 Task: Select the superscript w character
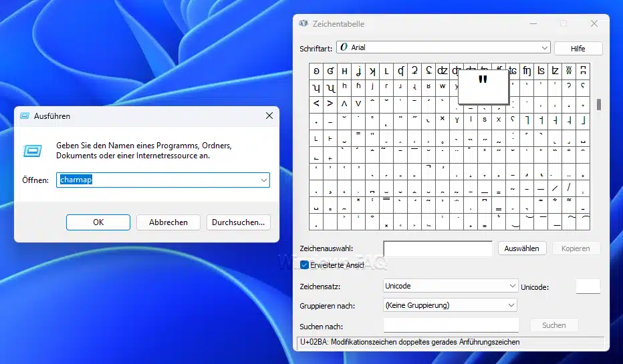[443, 88]
